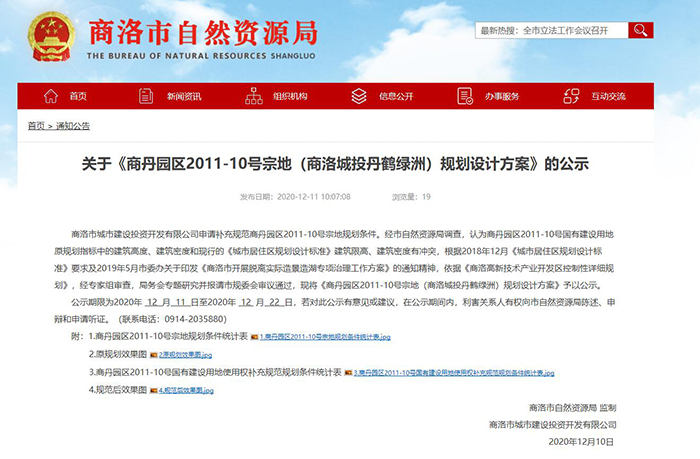Viewport: 700px width, 459px height.
Task: Open attachment link 1.商丹园区2011-10号宗地规划条件统计表.jpg
Action: click(325, 337)
